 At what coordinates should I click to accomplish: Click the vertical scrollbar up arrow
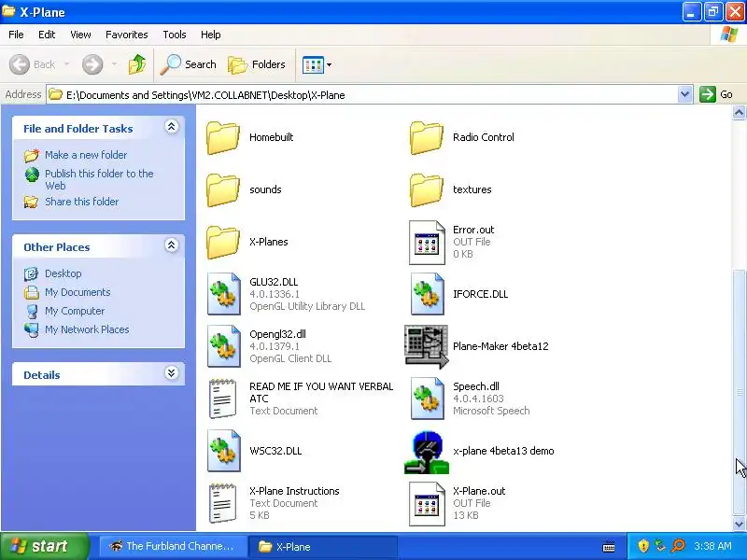tap(739, 112)
